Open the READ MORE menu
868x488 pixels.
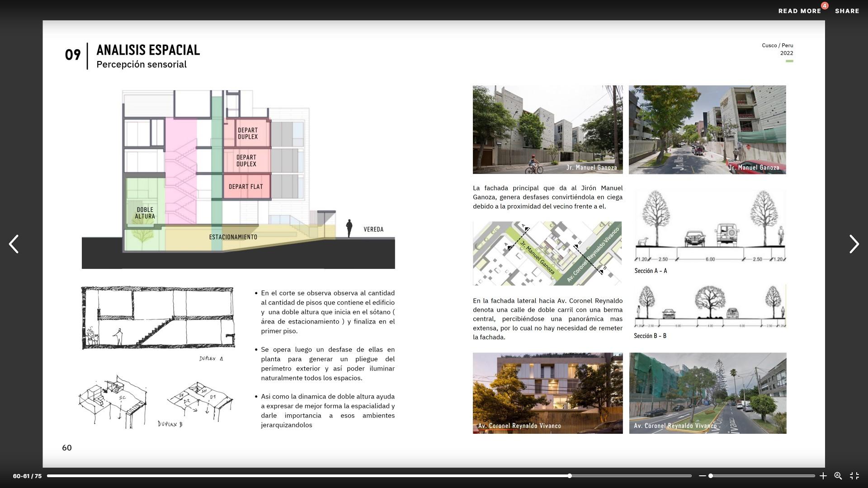click(799, 11)
